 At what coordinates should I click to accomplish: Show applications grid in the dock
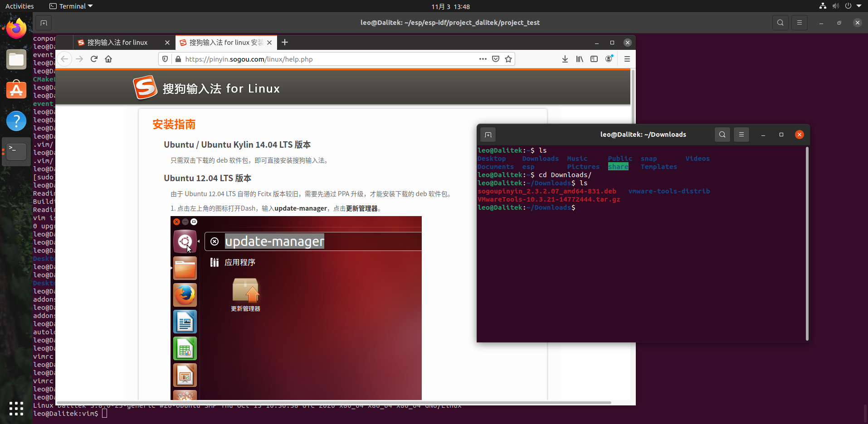coord(16,408)
